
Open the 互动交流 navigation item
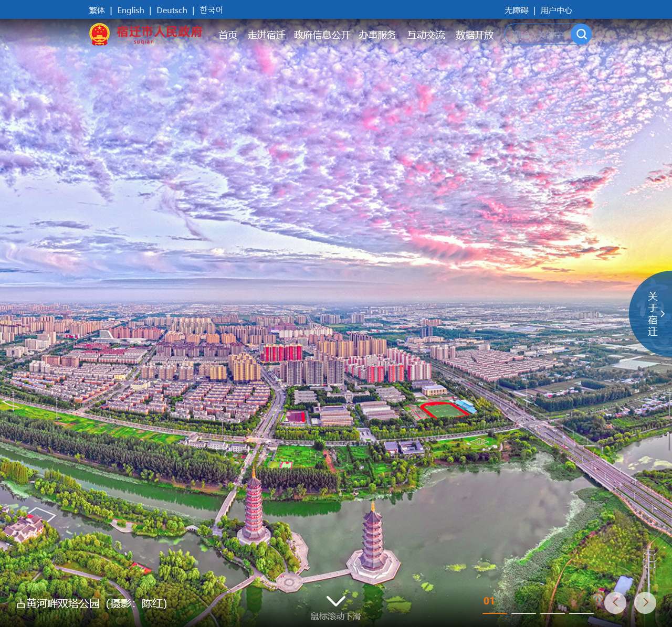tap(426, 35)
